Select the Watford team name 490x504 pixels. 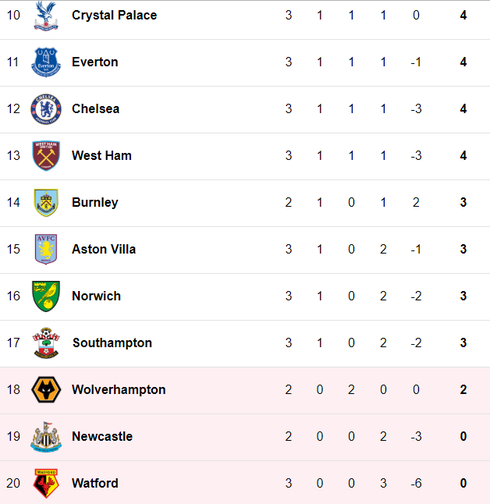pos(95,483)
